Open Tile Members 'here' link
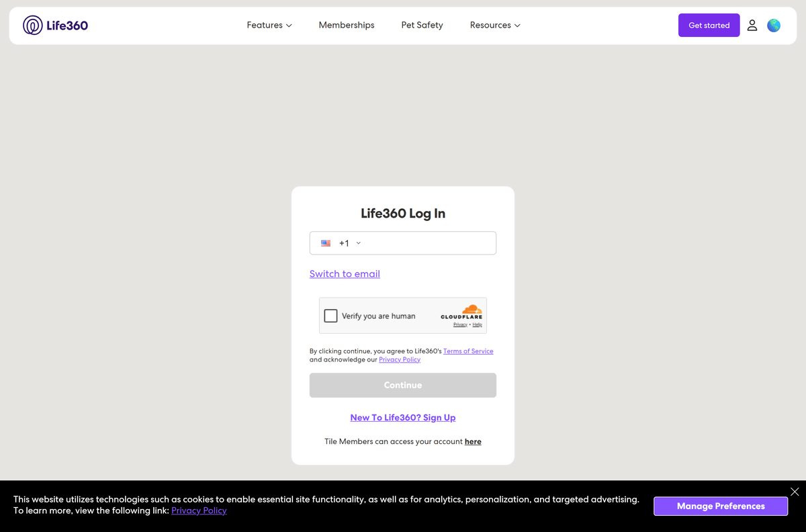The width and height of the screenshot is (806, 532). (x=473, y=441)
